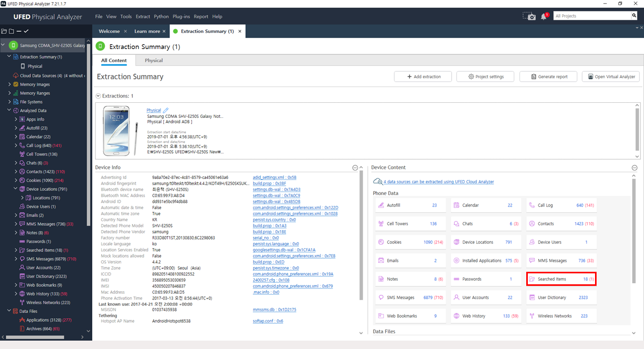
Task: Select Cell Towers in the tree
Action: point(42,154)
